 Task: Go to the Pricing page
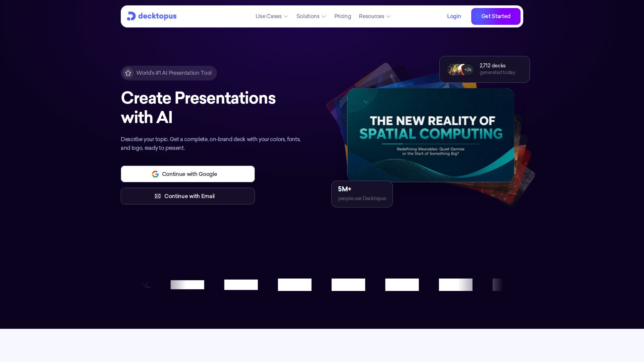point(342,16)
